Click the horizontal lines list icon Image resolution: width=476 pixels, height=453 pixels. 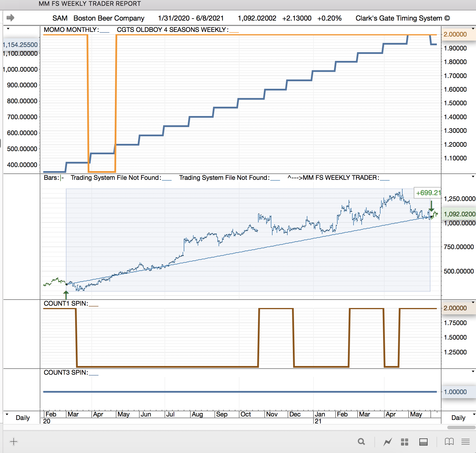(465, 441)
